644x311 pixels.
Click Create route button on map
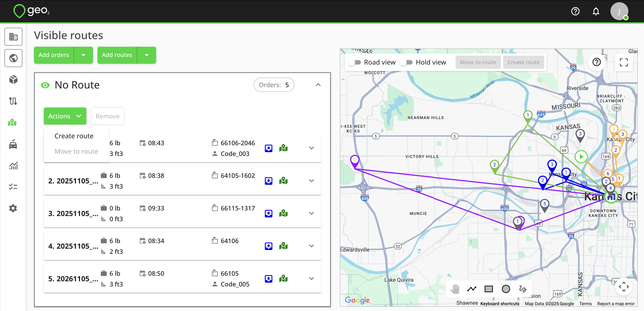523,62
